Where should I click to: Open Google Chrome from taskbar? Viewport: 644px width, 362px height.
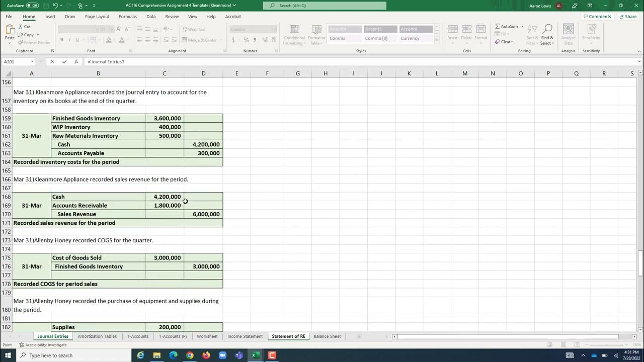(x=190, y=355)
